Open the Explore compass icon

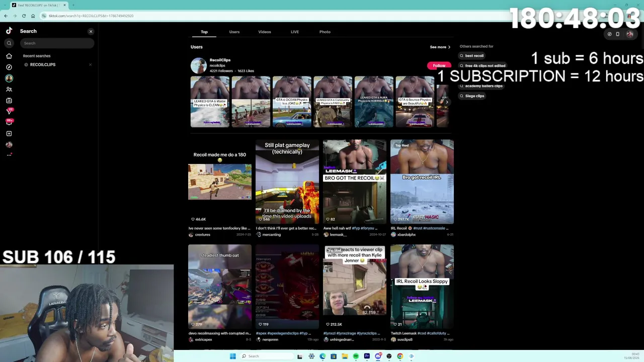[x=9, y=67]
